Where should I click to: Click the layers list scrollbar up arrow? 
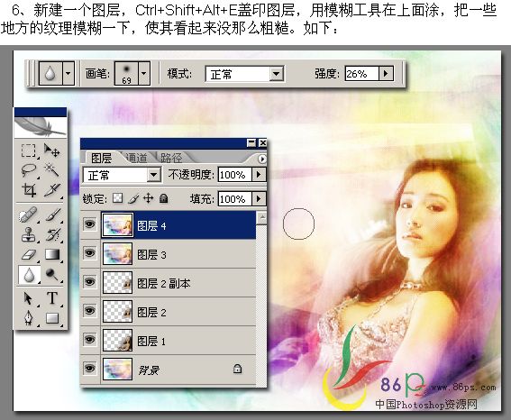(261, 217)
